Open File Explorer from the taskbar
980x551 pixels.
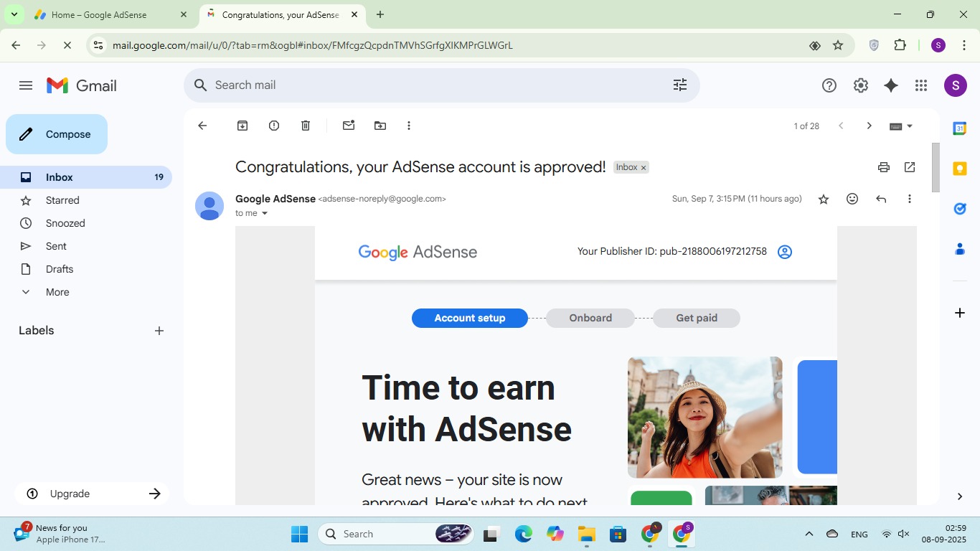[x=587, y=534]
